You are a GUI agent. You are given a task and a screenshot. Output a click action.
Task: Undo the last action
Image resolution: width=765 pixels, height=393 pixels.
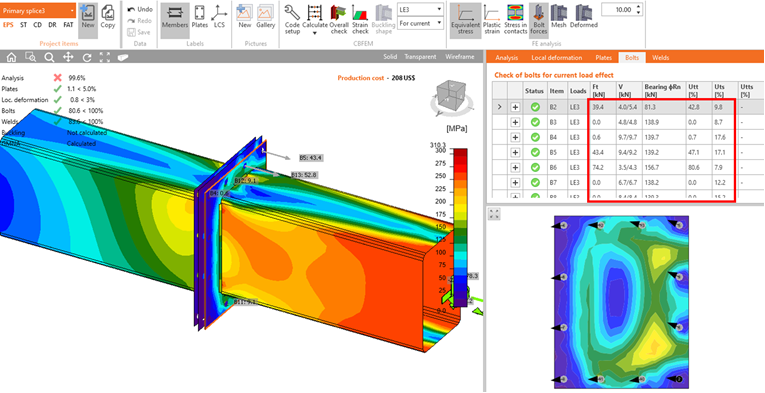point(140,9)
